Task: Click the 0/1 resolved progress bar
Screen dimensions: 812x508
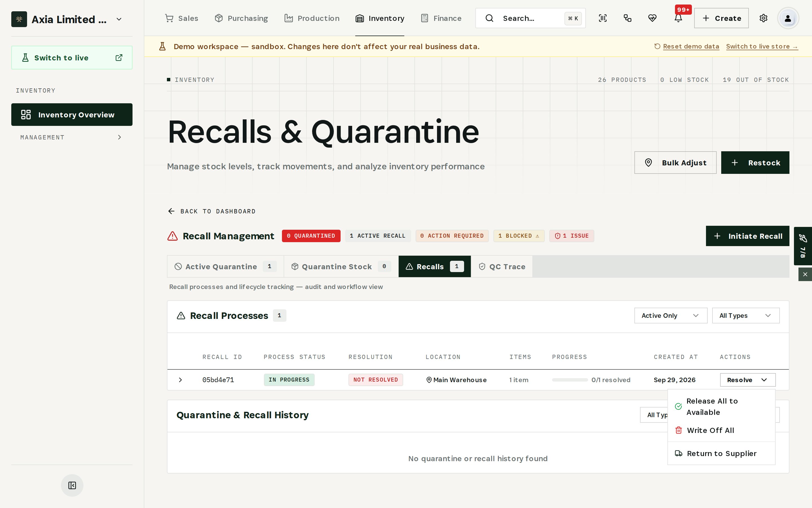Action: (x=570, y=380)
